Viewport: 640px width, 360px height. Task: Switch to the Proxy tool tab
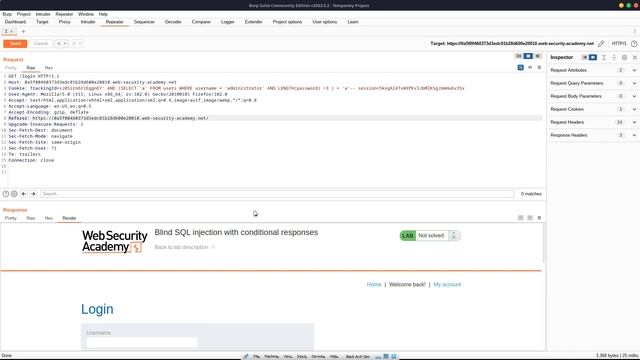[64, 22]
